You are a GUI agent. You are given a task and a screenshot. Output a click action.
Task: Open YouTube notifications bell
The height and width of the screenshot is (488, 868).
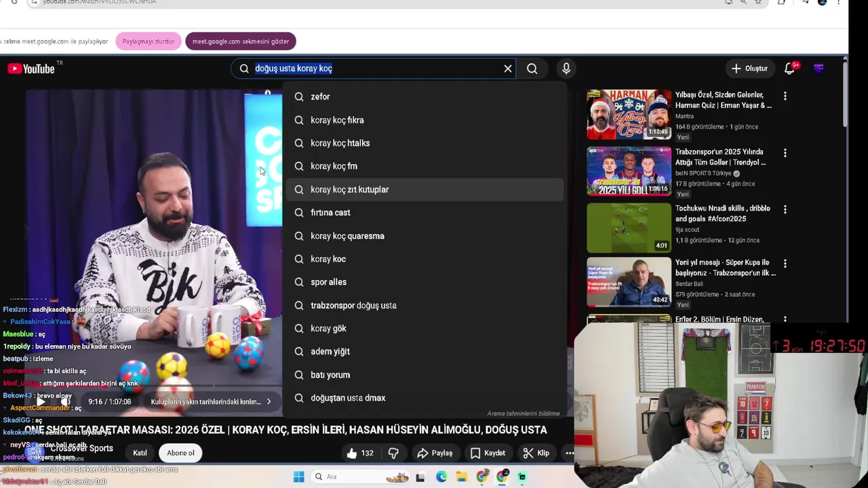point(789,68)
